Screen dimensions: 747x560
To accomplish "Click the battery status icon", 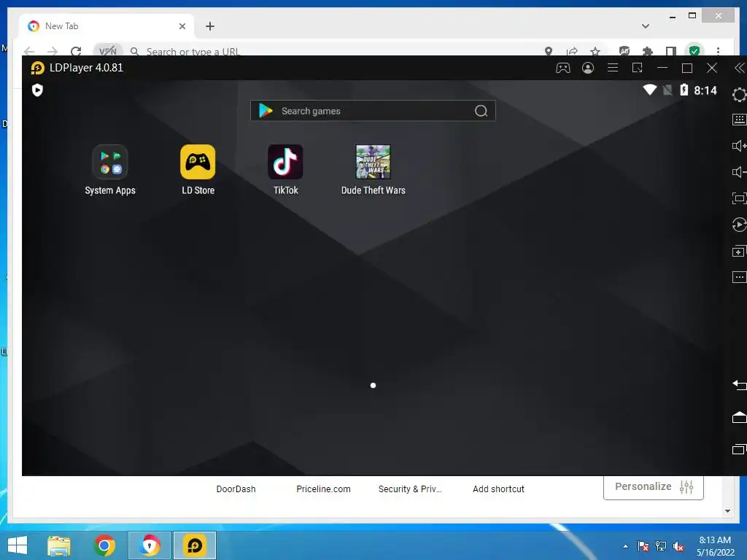I will tap(684, 90).
